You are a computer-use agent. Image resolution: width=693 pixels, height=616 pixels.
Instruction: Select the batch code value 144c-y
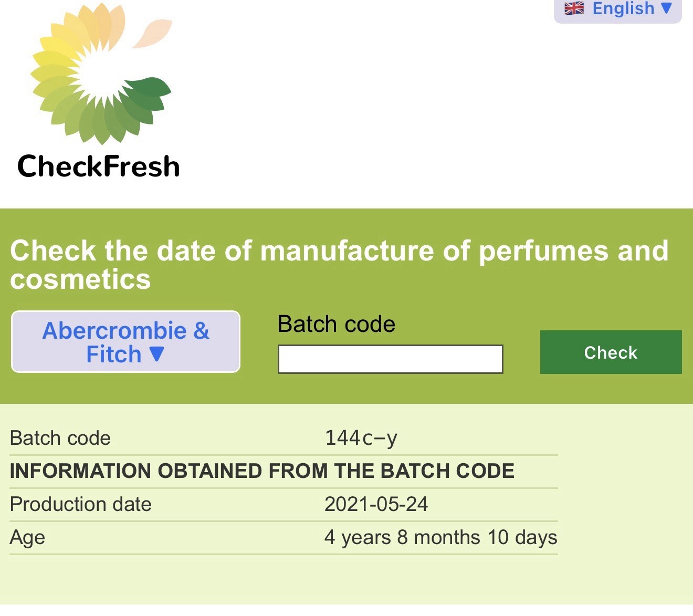[x=361, y=438]
